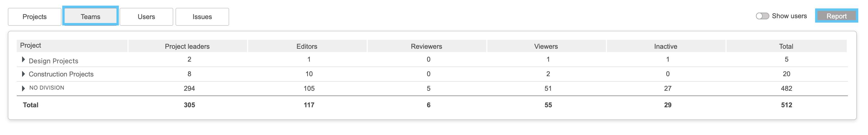Screen dimensions: 868x135
Task: Open the Users tab
Action: coord(146,17)
